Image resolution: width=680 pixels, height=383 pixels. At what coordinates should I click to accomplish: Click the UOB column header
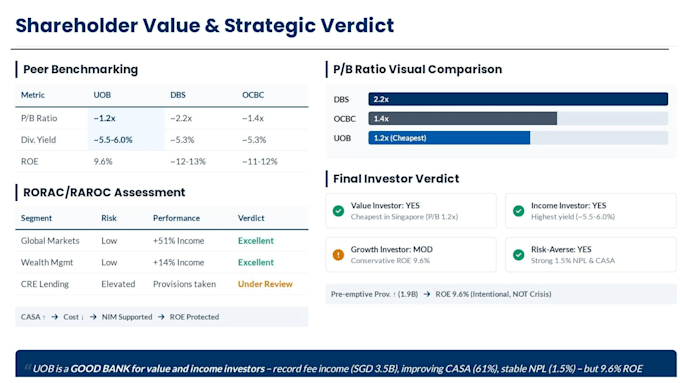click(102, 95)
